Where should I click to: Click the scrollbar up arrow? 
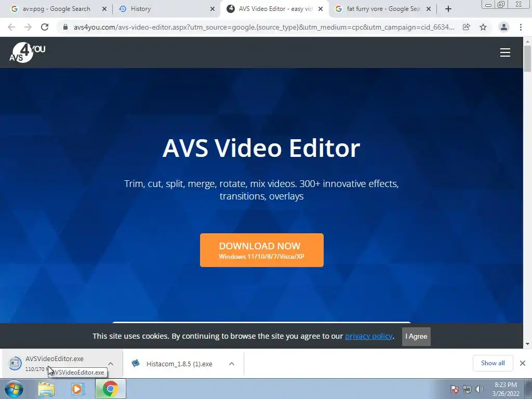click(527, 41)
